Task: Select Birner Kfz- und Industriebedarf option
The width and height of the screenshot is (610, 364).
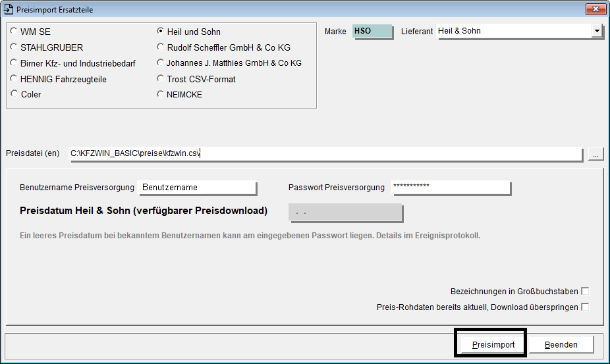Action: tap(14, 63)
